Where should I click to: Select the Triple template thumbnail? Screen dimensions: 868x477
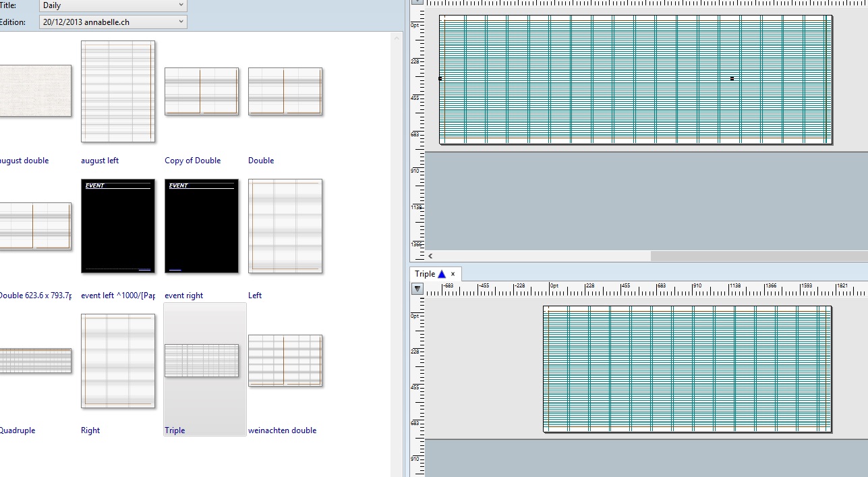click(202, 361)
